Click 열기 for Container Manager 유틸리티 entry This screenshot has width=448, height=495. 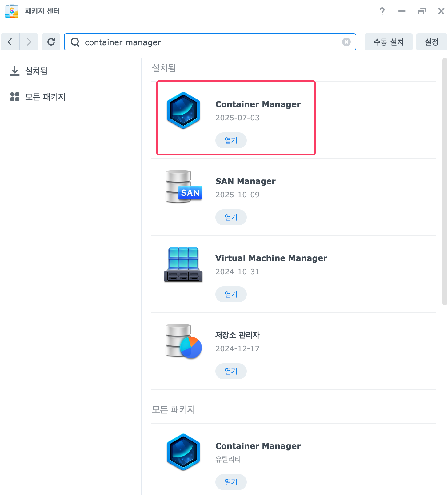coord(231,482)
